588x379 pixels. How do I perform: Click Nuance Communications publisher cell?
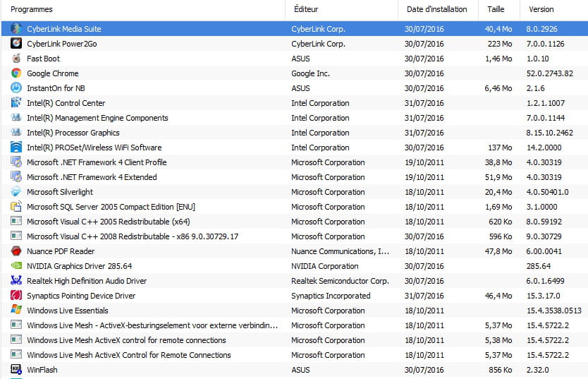[x=340, y=251]
